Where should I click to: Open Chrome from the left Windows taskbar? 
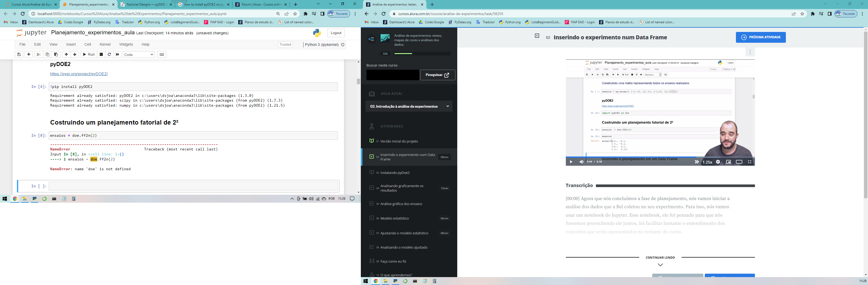(15, 199)
